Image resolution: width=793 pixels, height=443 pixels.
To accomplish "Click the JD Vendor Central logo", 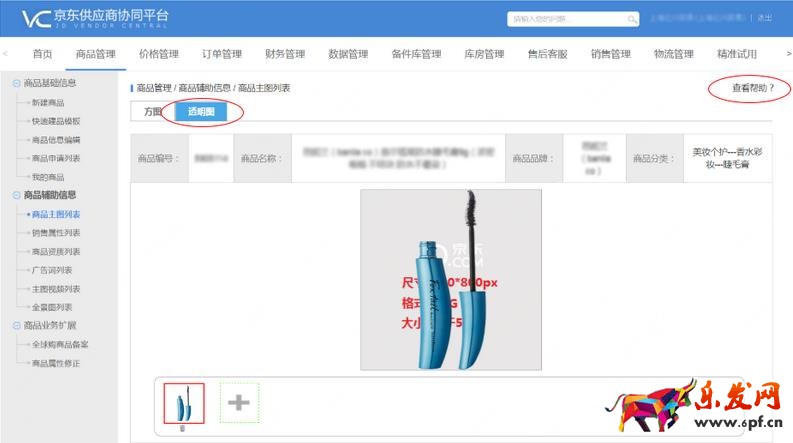I will pyautogui.click(x=95, y=18).
